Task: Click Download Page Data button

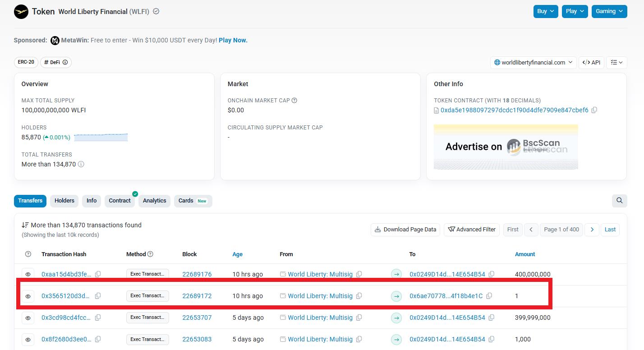Action: [405, 230]
